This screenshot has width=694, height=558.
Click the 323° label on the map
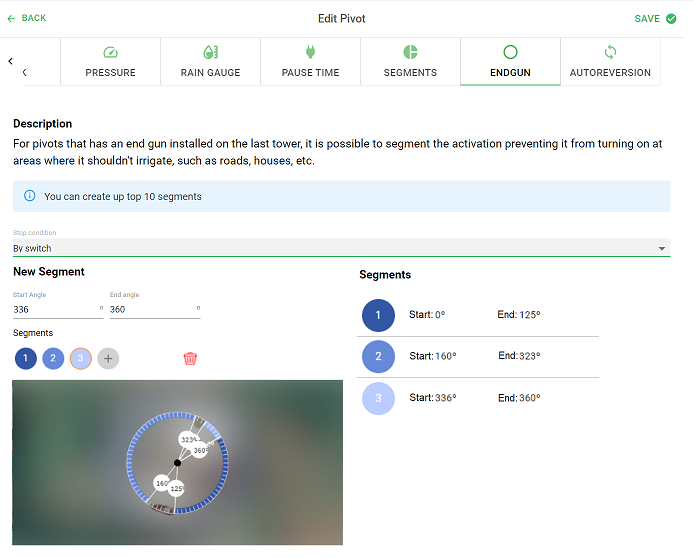(188, 439)
